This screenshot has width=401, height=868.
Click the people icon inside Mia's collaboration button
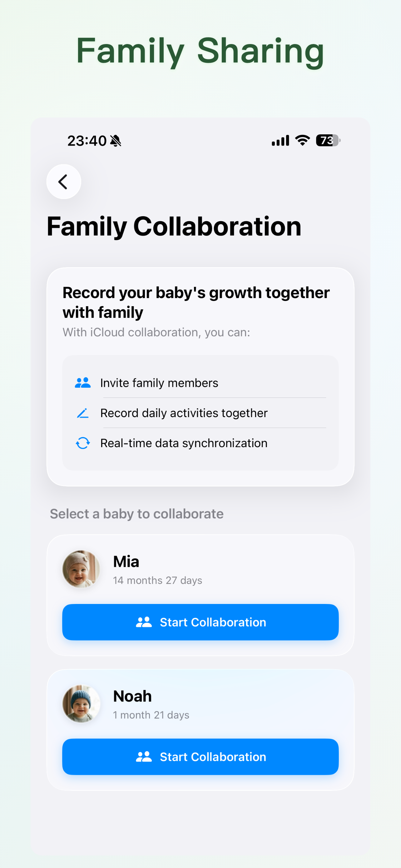click(144, 622)
